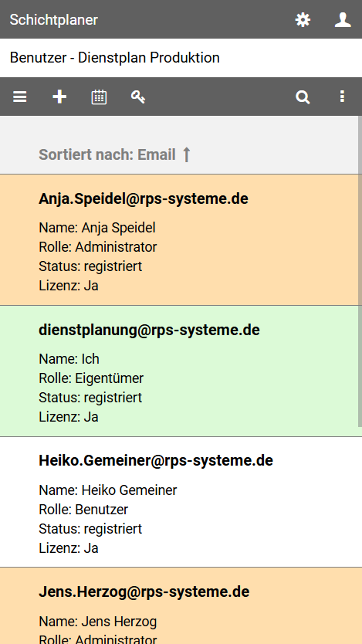Click 'Name: Ich' line
The height and width of the screenshot is (644, 362).
(69, 359)
